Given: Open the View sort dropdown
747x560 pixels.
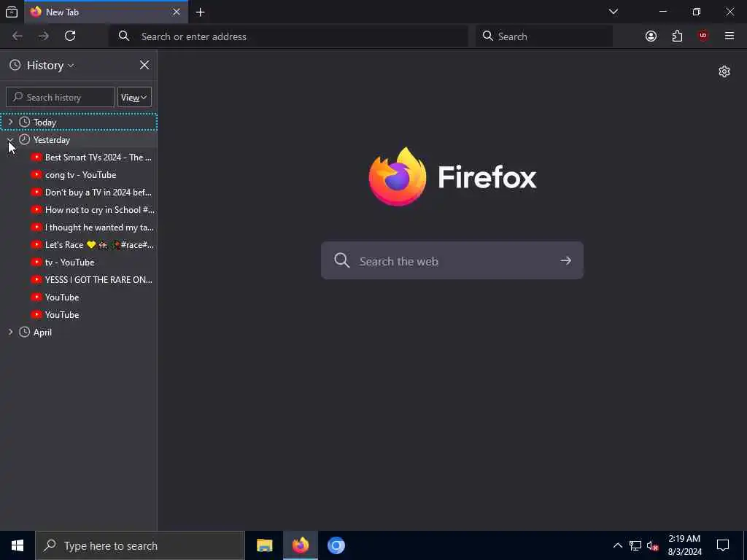Looking at the screenshot, I should (134, 97).
